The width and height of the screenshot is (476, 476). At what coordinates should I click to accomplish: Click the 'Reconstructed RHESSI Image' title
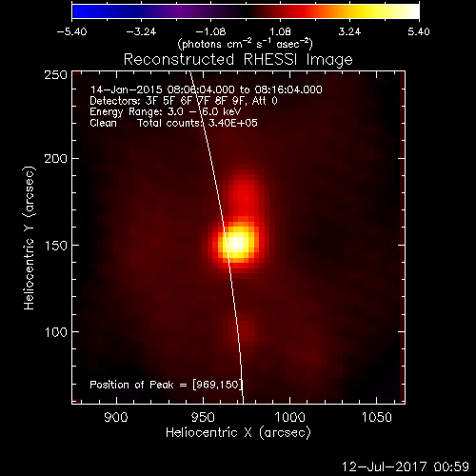pos(238,59)
